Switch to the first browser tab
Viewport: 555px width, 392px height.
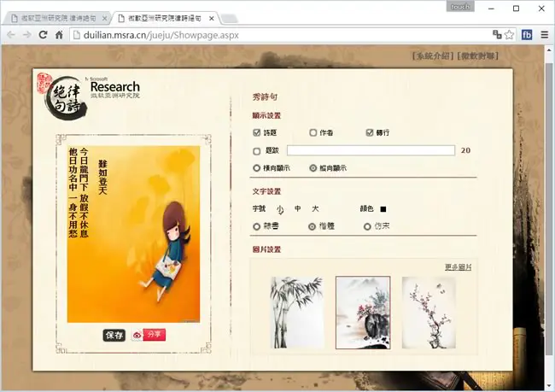[56, 19]
